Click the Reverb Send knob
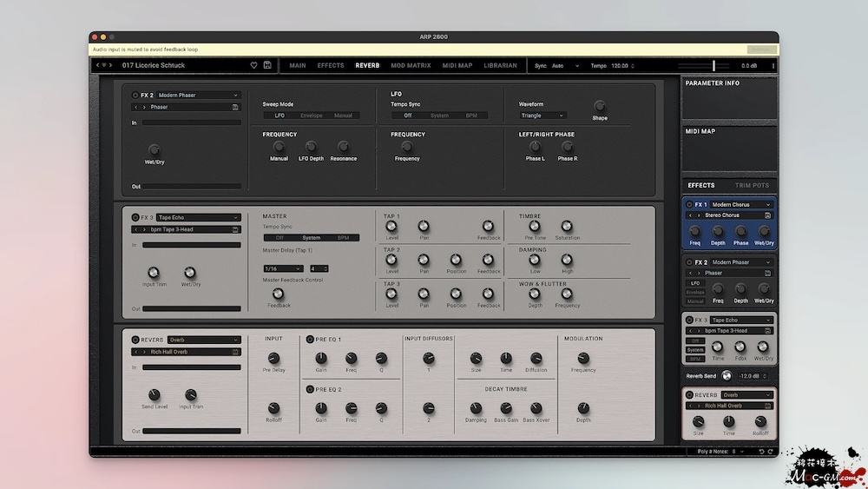Screen dimensions: 868x489 [x=727, y=376]
